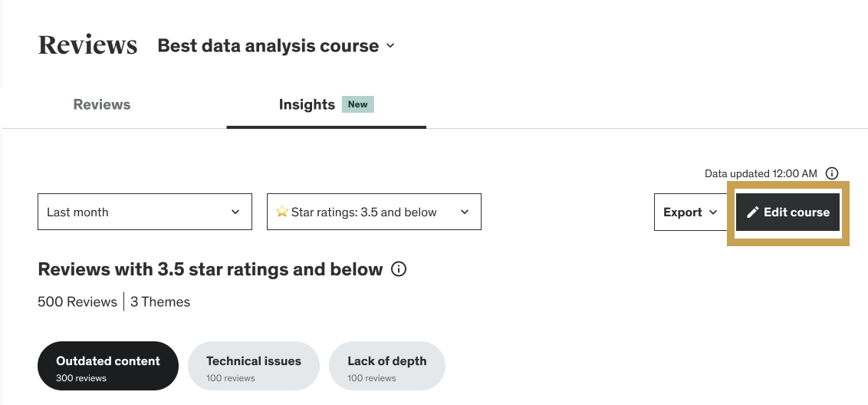Expand the Star ratings 3.5 and below filter
The image size is (868, 405).
coord(373,212)
